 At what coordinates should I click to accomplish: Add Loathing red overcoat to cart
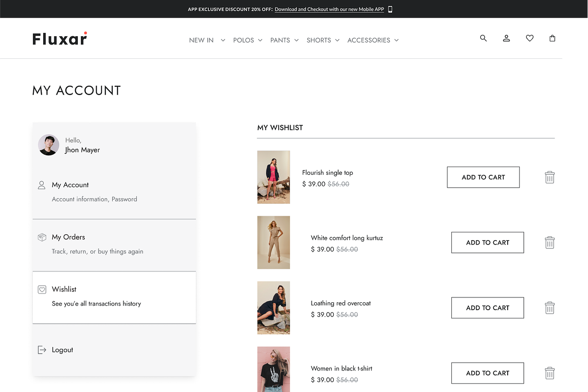coord(488,308)
